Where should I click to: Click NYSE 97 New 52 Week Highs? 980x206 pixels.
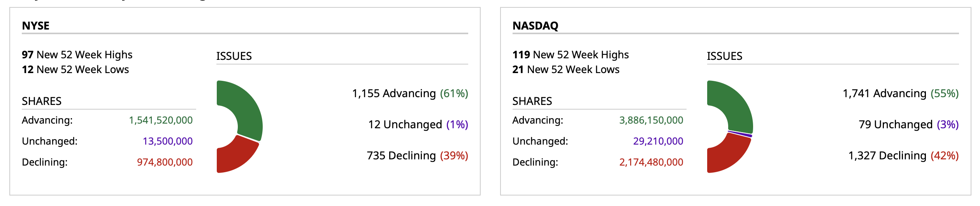pos(77,54)
